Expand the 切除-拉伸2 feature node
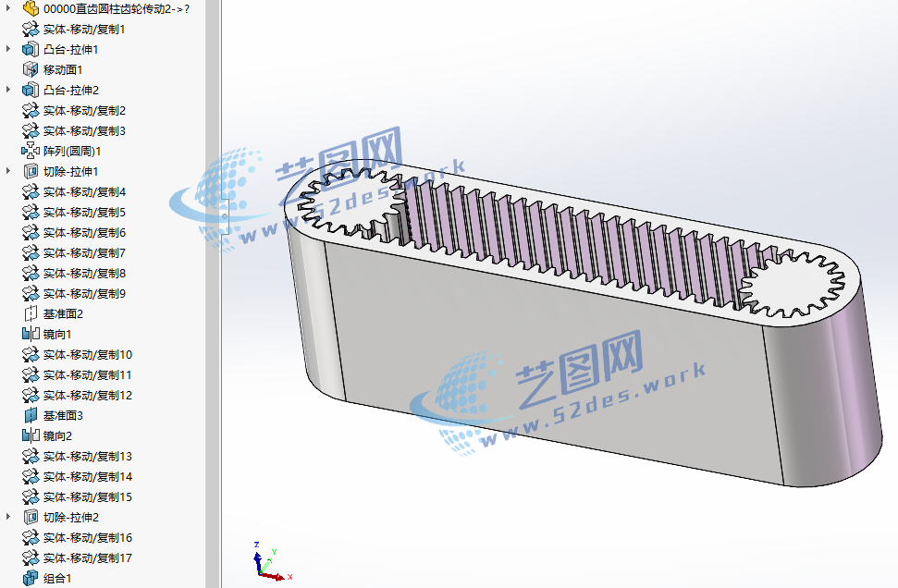 pos(8,517)
